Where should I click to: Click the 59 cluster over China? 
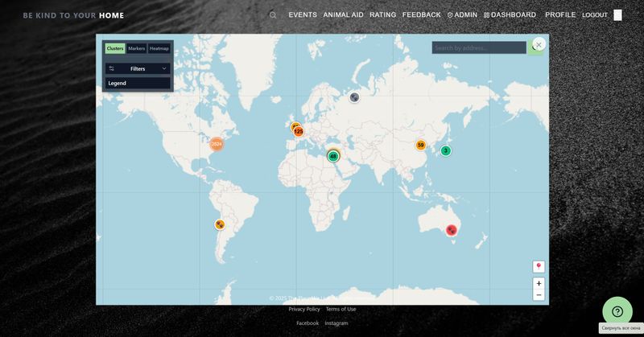click(x=420, y=145)
